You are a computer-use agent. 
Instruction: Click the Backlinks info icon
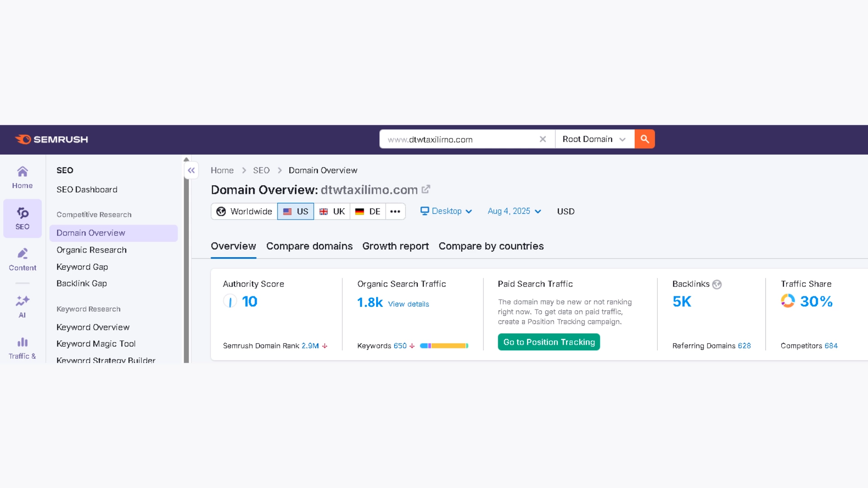coord(717,284)
